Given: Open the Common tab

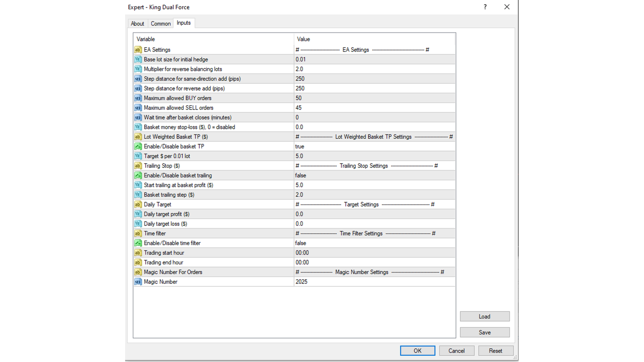Looking at the screenshot, I should tap(161, 23).
